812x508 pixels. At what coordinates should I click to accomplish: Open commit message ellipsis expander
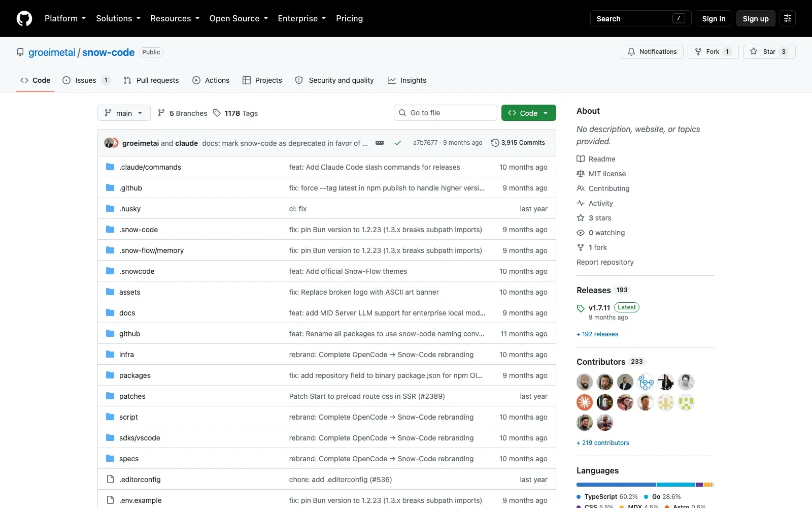[x=380, y=143]
